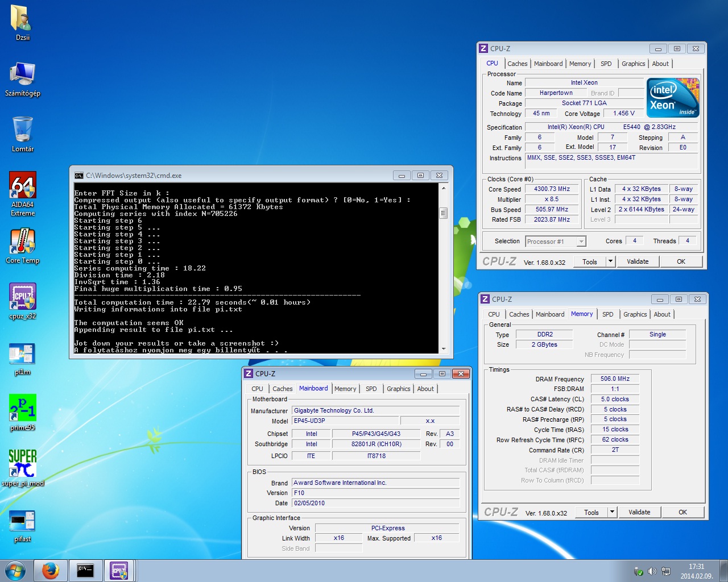Open the About tab in the Memory CPU-Z window
Image resolution: width=728 pixels, height=582 pixels.
(662, 314)
